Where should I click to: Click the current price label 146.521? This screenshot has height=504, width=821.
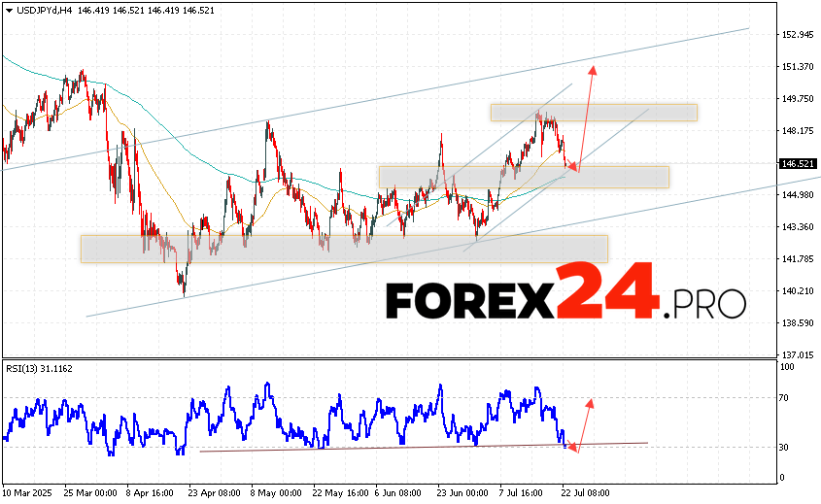point(798,164)
